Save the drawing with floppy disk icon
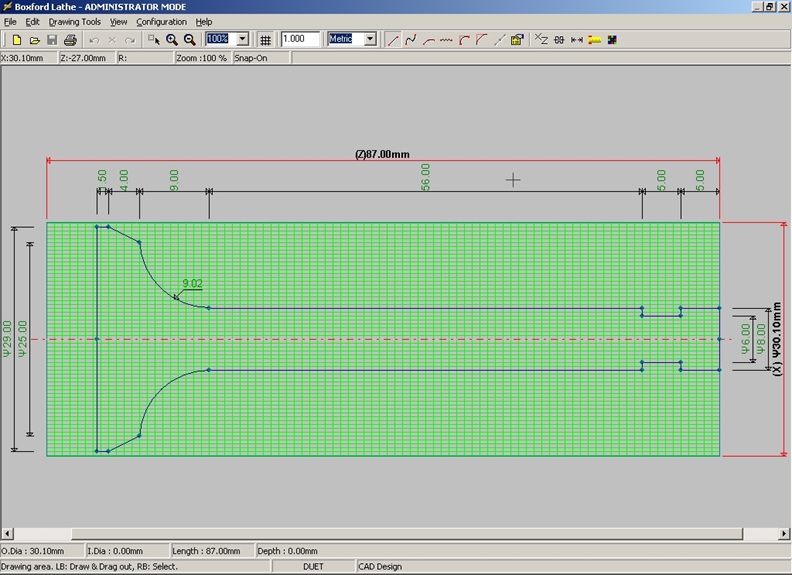This screenshot has height=575, width=792. (52, 39)
